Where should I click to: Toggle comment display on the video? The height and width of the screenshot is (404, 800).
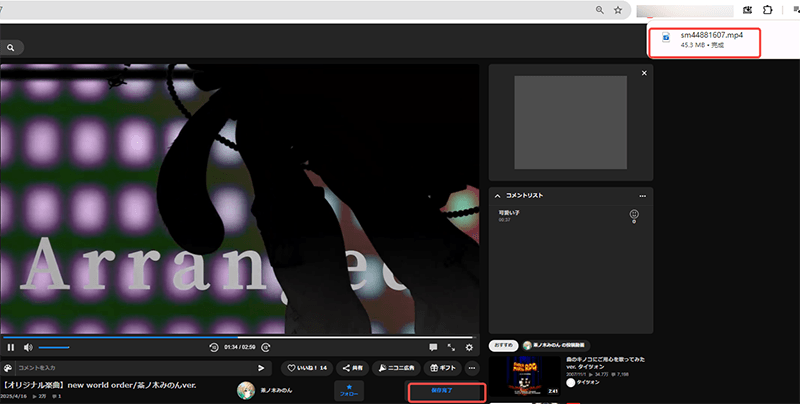coord(433,347)
